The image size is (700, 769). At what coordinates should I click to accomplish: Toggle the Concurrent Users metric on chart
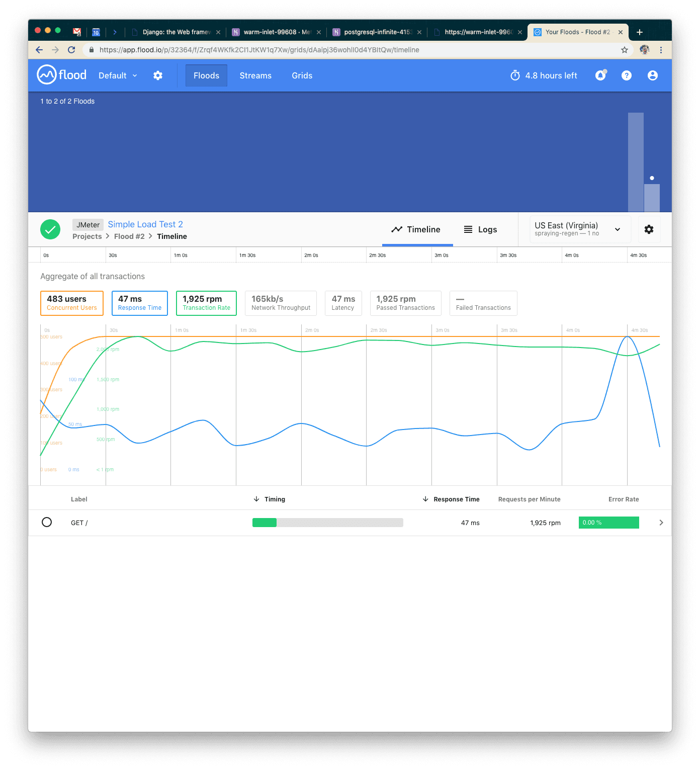coord(72,303)
